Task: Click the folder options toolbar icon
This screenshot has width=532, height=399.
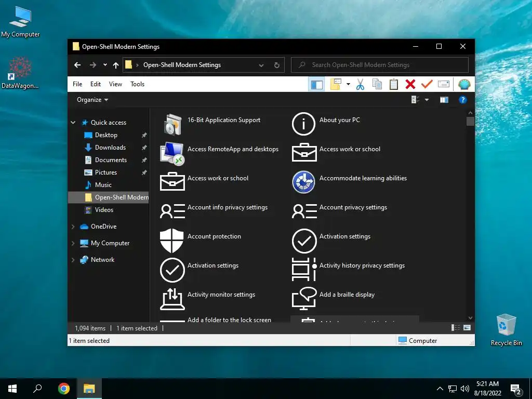Action: (x=336, y=84)
